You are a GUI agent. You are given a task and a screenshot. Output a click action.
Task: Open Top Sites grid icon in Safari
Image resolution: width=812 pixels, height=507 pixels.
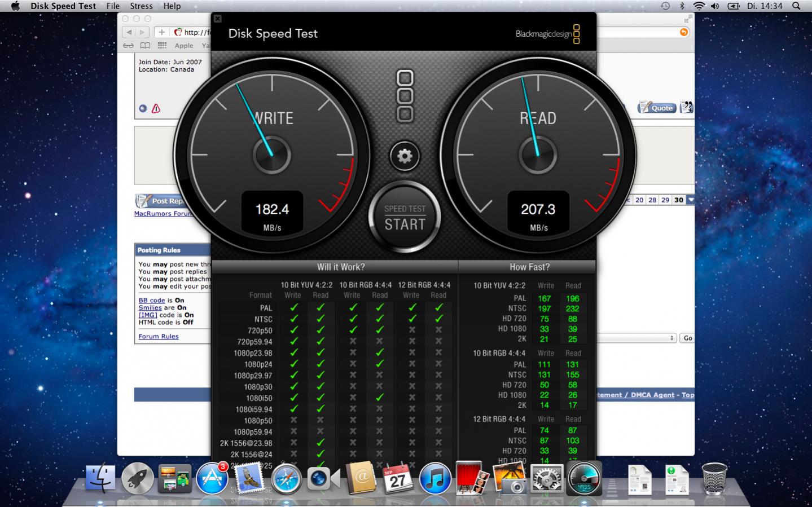pyautogui.click(x=162, y=46)
